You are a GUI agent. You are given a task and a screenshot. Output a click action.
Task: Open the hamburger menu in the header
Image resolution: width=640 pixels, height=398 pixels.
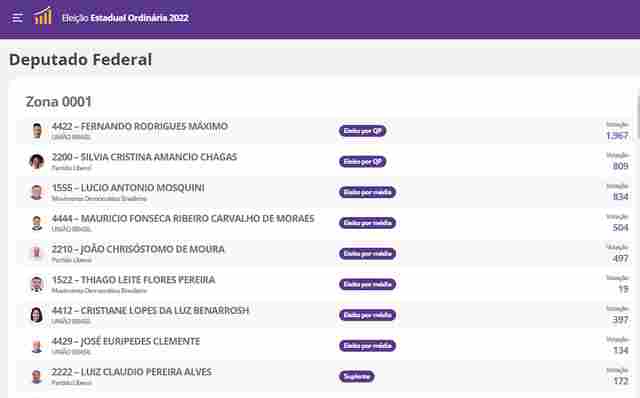17,18
